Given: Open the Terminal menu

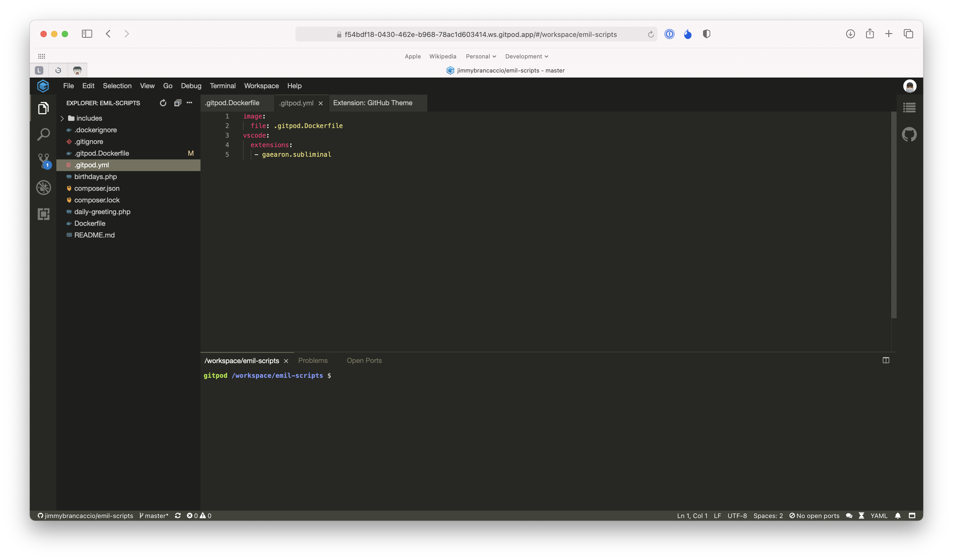Looking at the screenshot, I should click(x=222, y=86).
